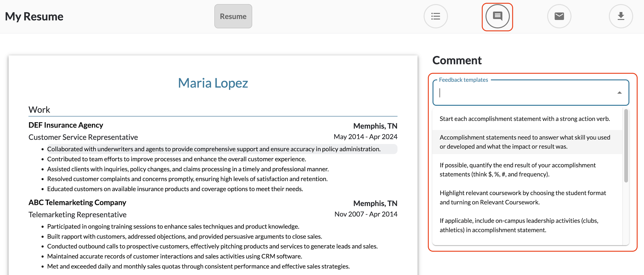This screenshot has width=644, height=275.
Task: Click the comment bubble icon
Action: coord(497,16)
